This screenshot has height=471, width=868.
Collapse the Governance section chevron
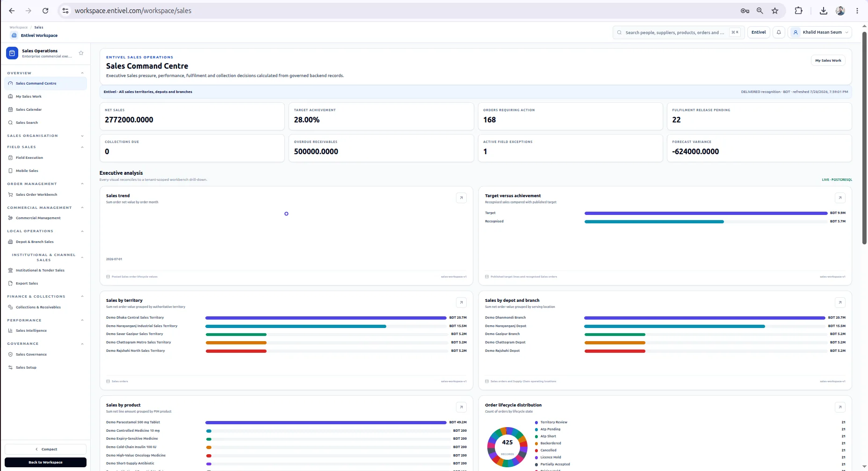point(82,344)
